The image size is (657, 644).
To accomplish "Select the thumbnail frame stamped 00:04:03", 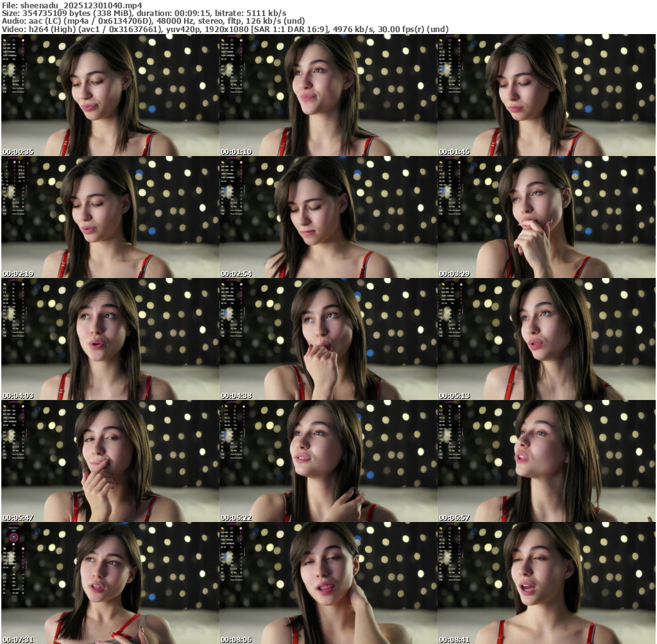I will 110,339.
